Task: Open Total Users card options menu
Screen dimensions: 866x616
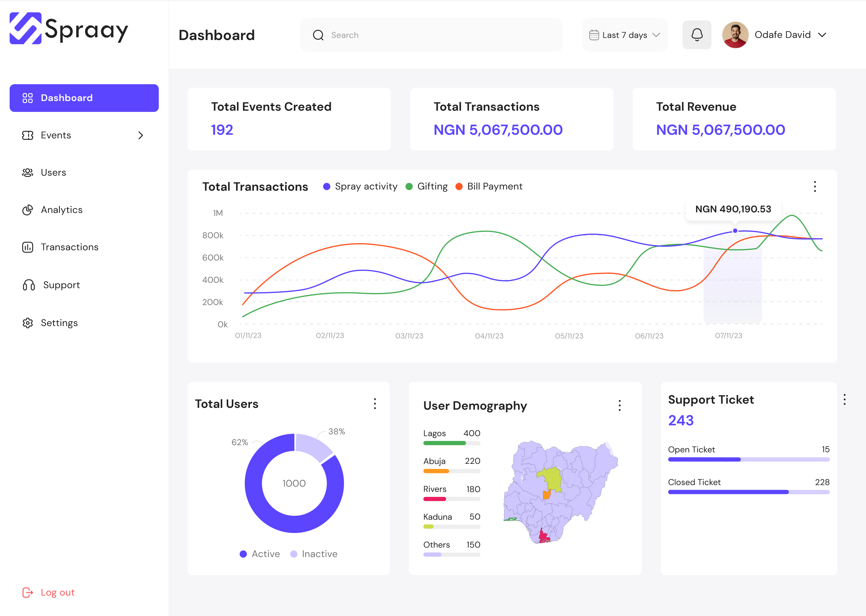Action: coord(375,404)
